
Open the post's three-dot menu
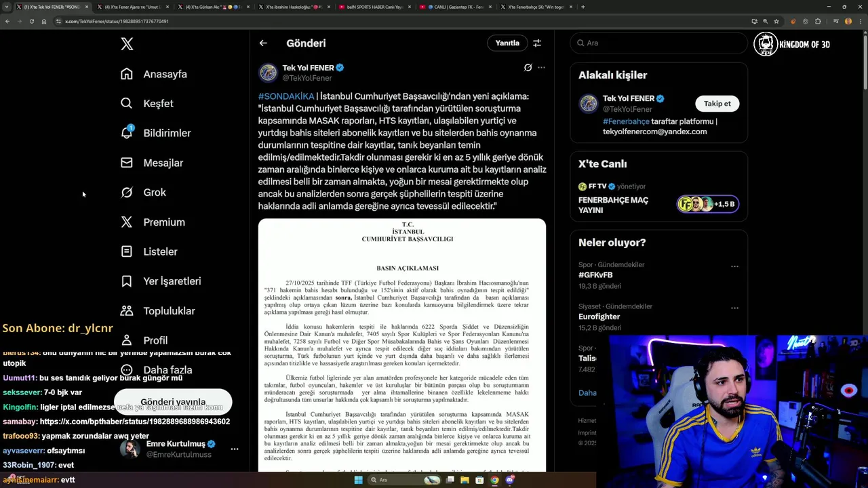pos(541,68)
